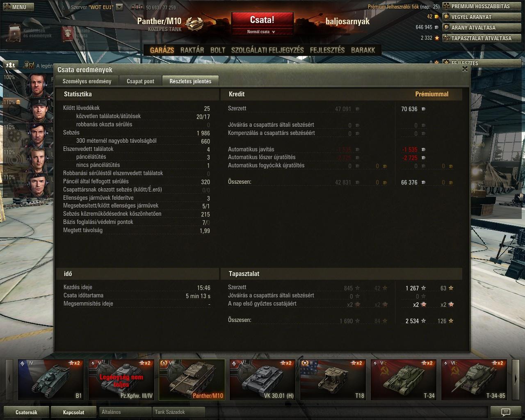Click the first crew member portrait
This screenshot has width=525, height=420.
coord(37,83)
